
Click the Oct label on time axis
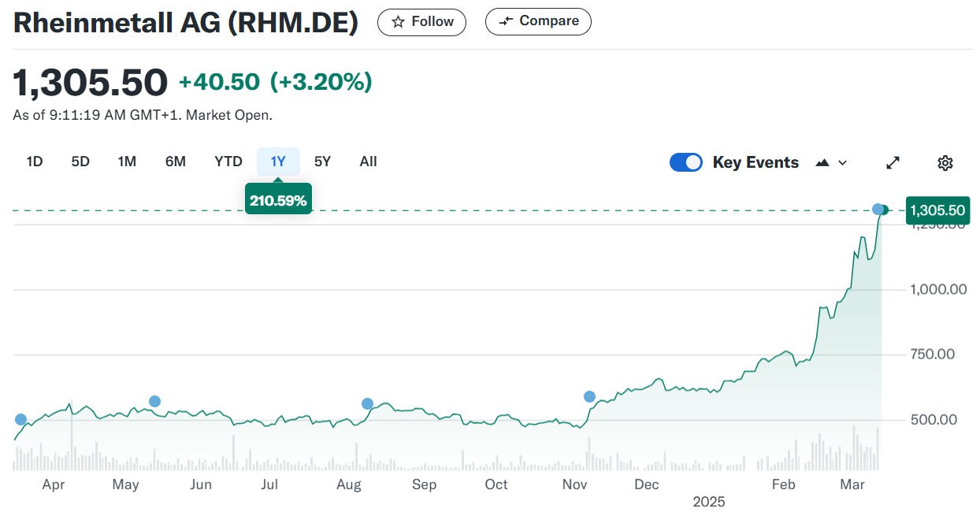[x=496, y=484]
